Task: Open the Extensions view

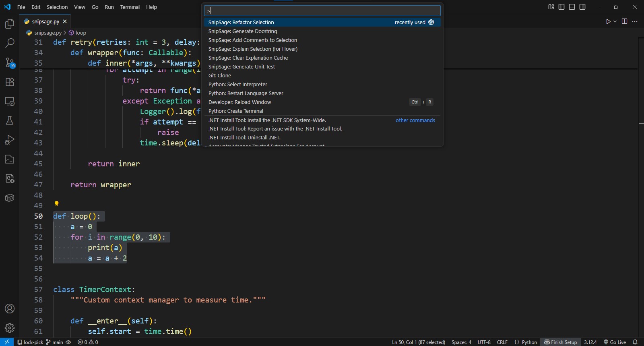Action: 10,82
